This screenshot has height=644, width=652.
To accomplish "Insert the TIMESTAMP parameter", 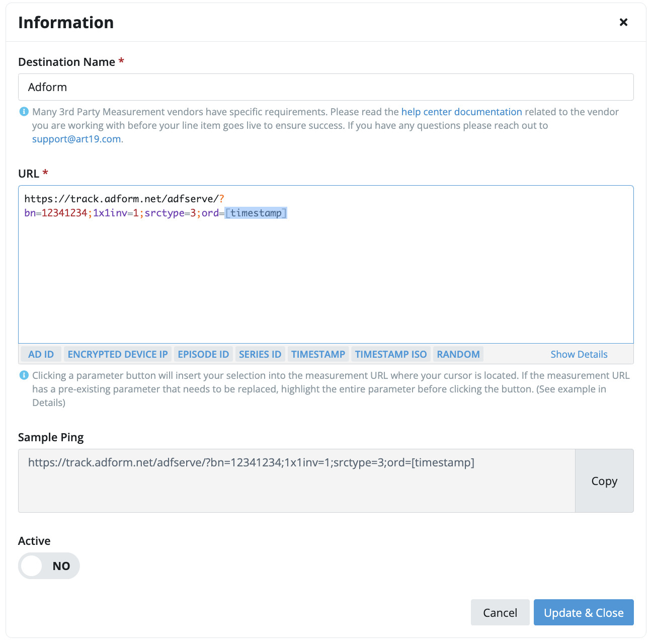I will 318,354.
